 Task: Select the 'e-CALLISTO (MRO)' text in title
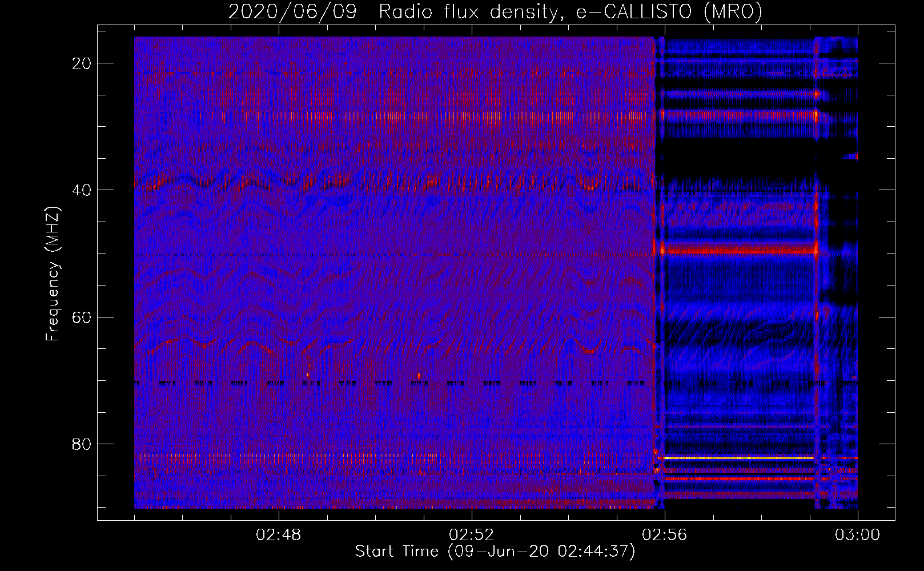tap(669, 12)
